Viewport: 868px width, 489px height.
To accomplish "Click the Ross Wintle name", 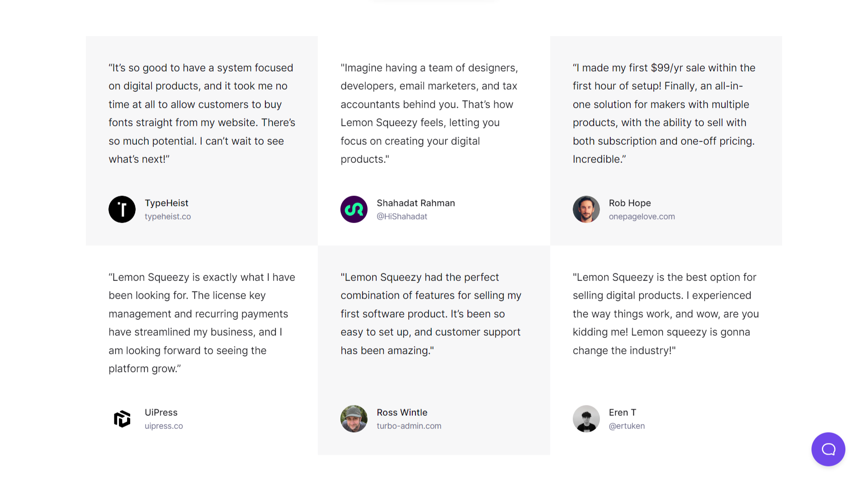I will [402, 413].
